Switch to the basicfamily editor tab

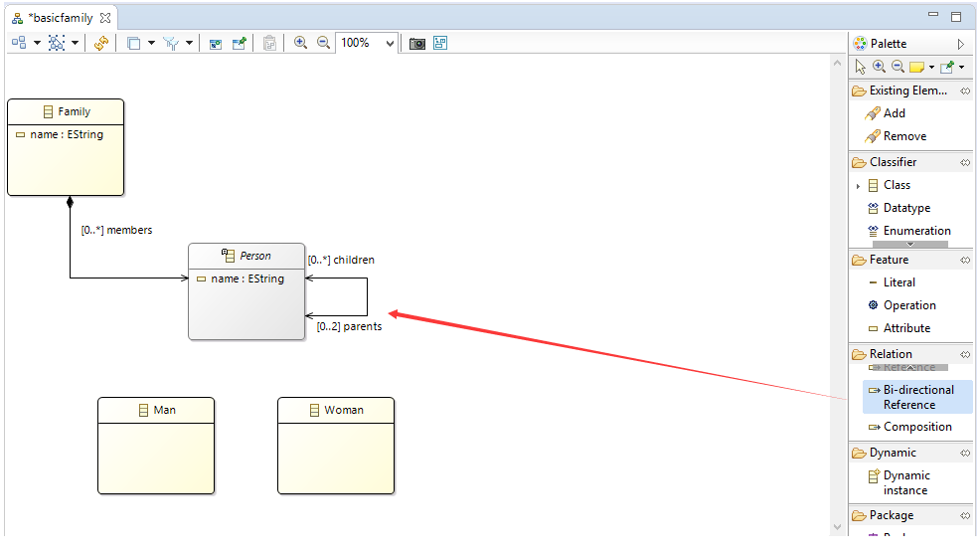pos(62,18)
